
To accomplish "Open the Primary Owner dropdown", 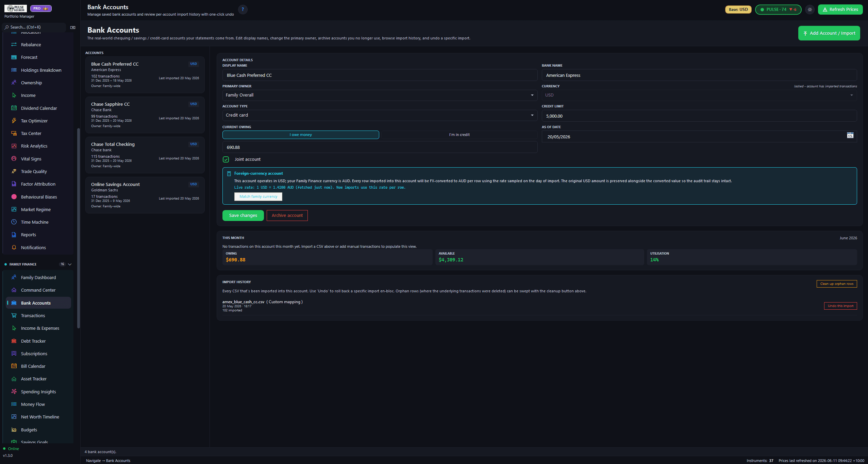I will (380, 95).
